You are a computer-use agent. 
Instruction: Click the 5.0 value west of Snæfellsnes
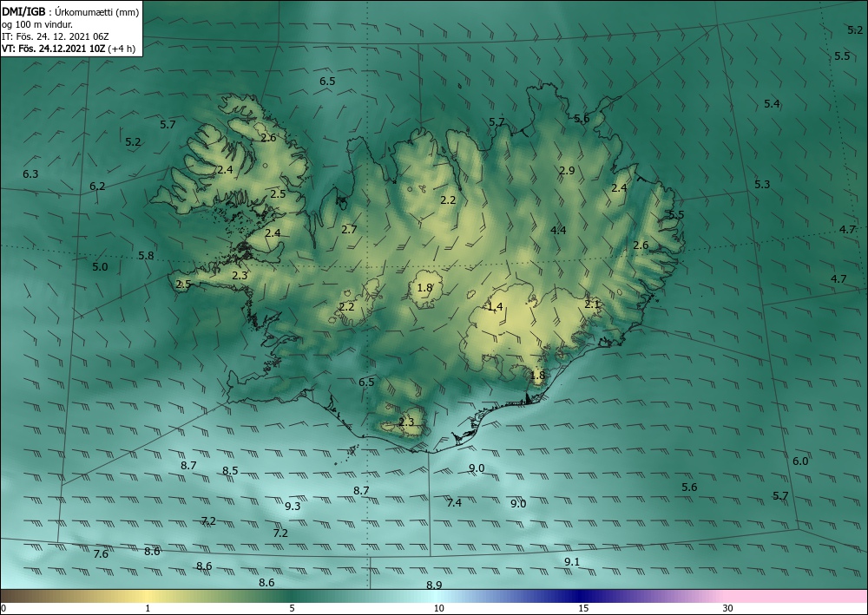(100, 266)
